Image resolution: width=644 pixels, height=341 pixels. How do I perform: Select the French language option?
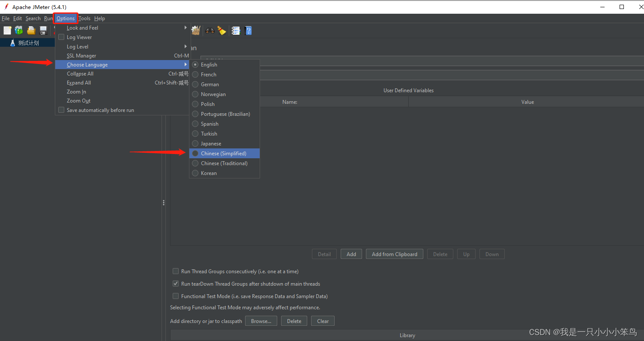225,75
